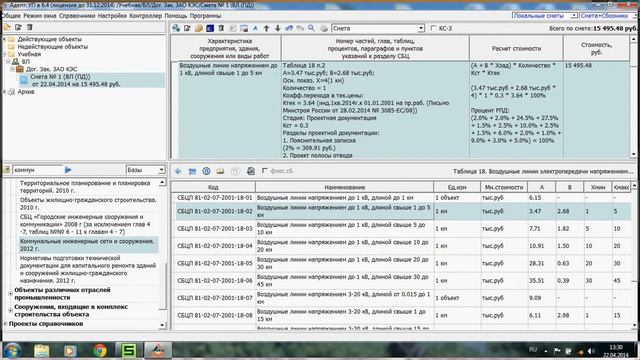Open Windows Start menu
Screen dimensions: 640x360
[12, 351]
